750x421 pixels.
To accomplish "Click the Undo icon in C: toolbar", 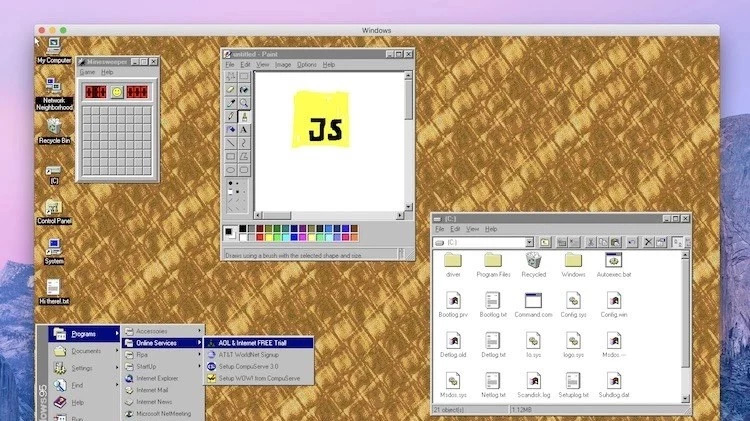I will click(632, 243).
